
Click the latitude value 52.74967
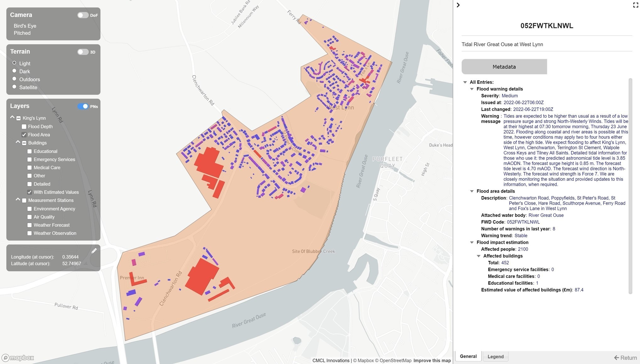point(72,264)
